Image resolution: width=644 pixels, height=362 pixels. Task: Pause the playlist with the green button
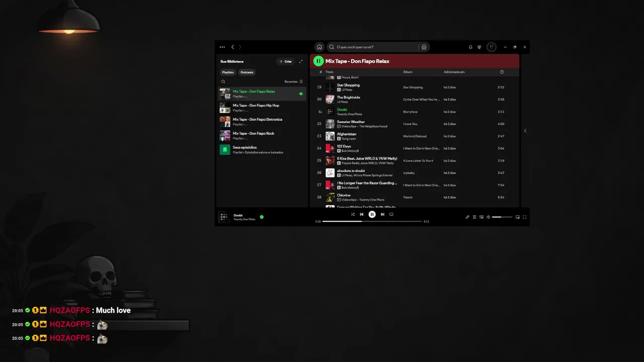click(x=318, y=61)
